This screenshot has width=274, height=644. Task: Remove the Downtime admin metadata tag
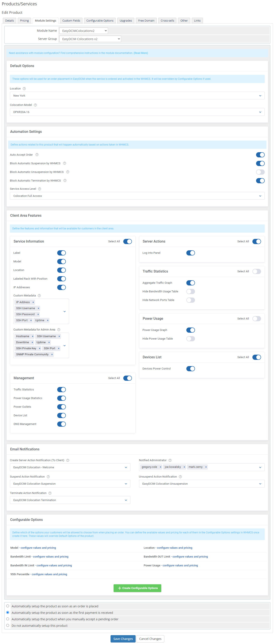[32, 342]
